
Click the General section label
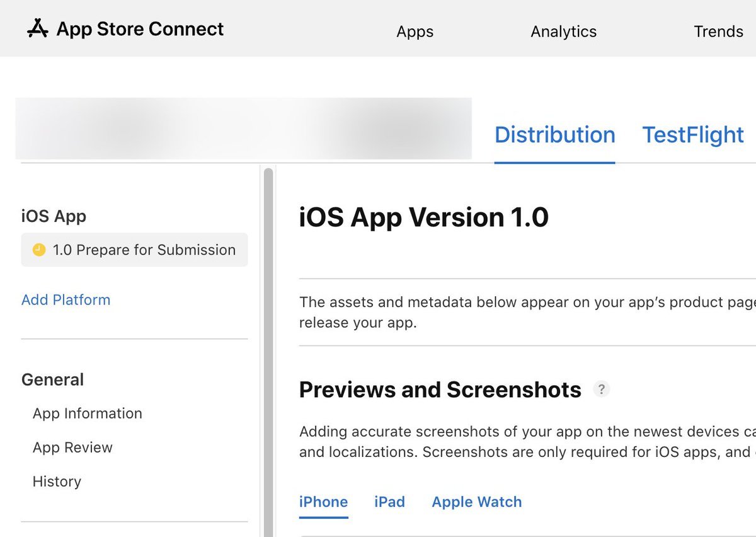(52, 379)
